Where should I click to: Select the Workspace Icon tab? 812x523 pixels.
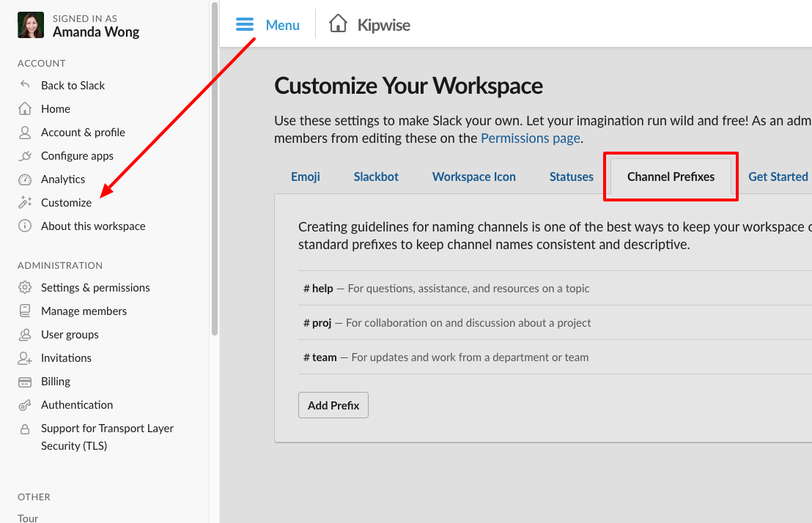473,177
